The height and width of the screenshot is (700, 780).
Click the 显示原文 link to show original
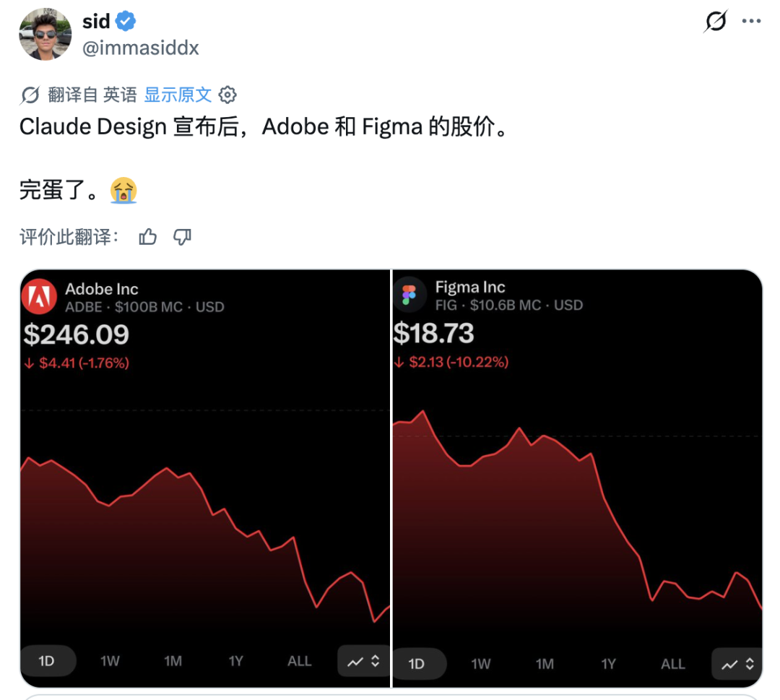pos(178,95)
